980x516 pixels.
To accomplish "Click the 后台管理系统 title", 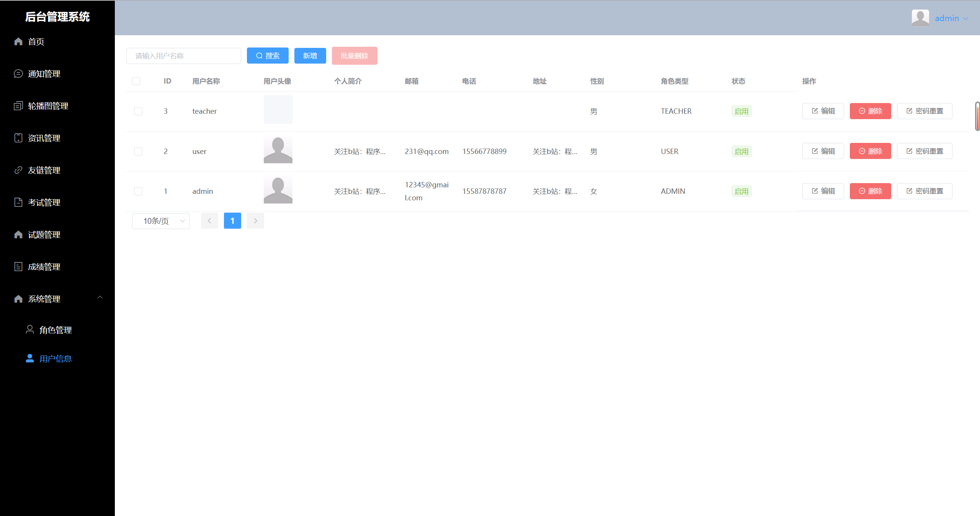I will [57, 17].
